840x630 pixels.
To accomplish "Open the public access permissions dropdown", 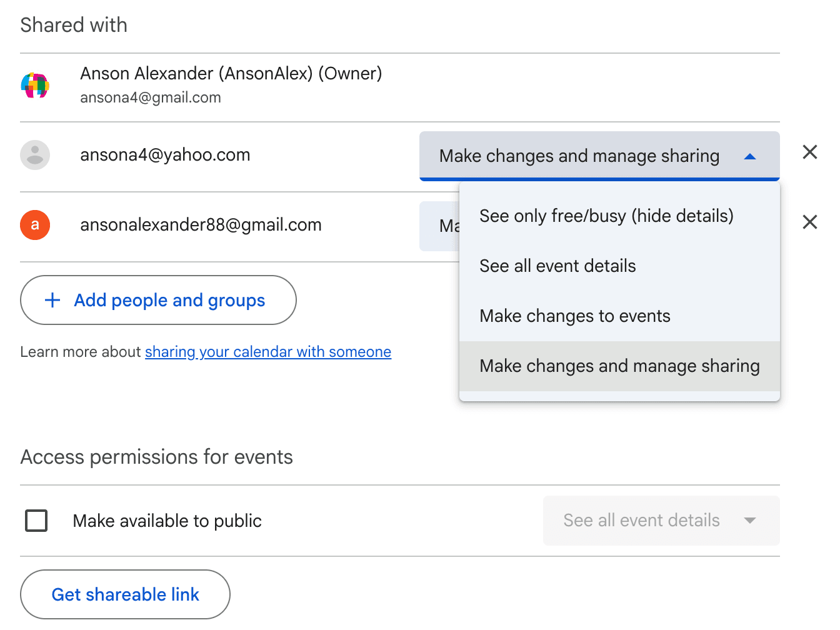I will point(661,521).
